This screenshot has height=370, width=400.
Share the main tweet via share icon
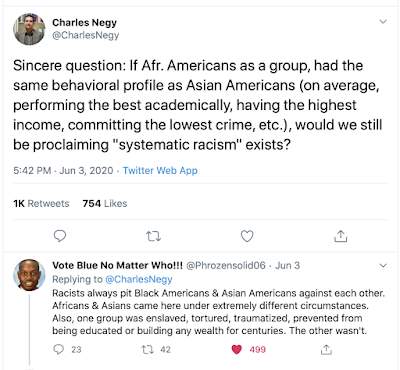coord(340,236)
